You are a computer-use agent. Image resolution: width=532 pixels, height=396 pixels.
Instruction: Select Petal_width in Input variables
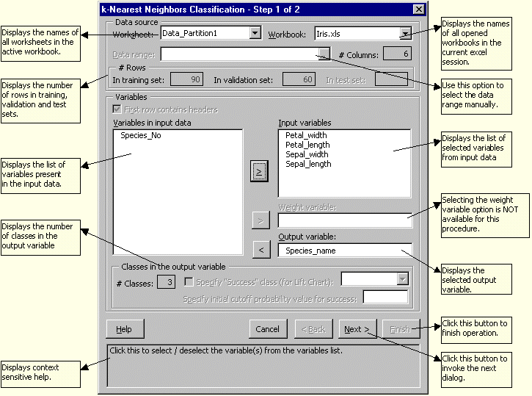(x=306, y=135)
